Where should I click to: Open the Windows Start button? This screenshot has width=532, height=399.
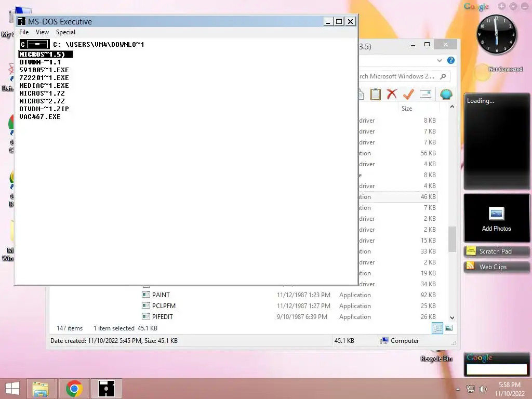tap(12, 389)
